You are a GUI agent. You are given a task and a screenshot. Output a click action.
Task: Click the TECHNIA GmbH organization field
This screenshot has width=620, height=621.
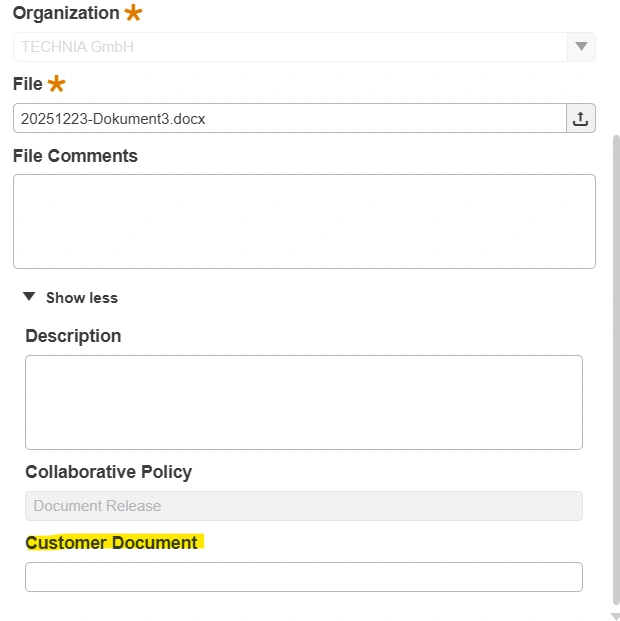290,47
